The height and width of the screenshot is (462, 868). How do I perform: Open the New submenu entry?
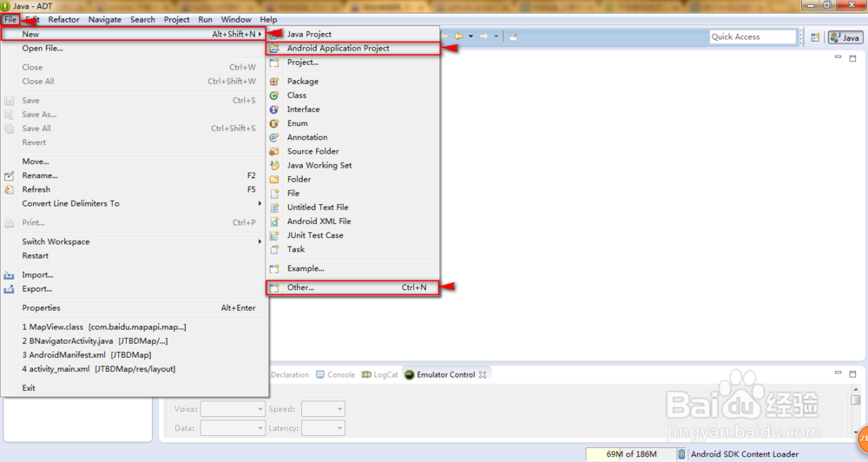coord(134,35)
